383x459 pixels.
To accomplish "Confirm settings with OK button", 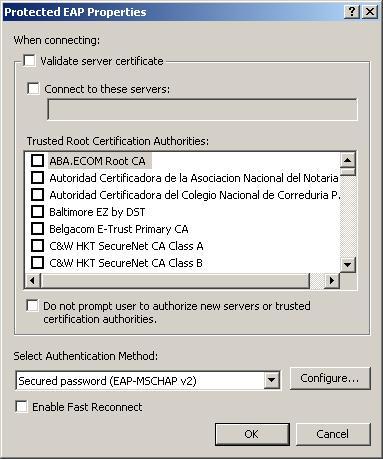I will tap(252, 434).
